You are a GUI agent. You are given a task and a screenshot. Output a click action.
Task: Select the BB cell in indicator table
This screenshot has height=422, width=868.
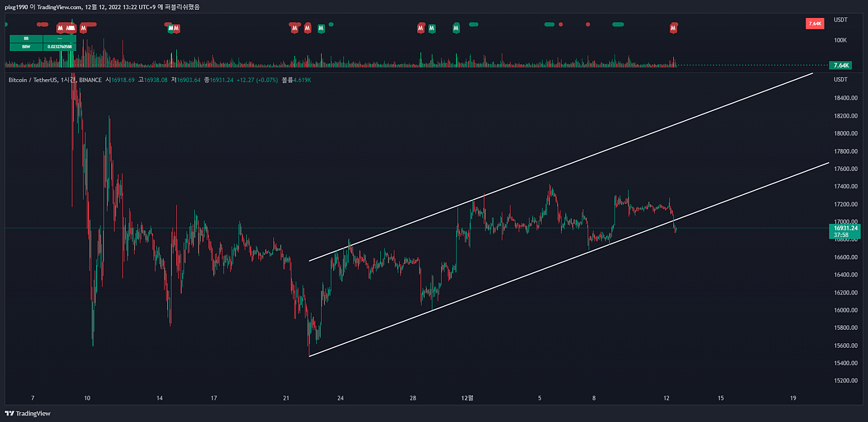[26, 39]
